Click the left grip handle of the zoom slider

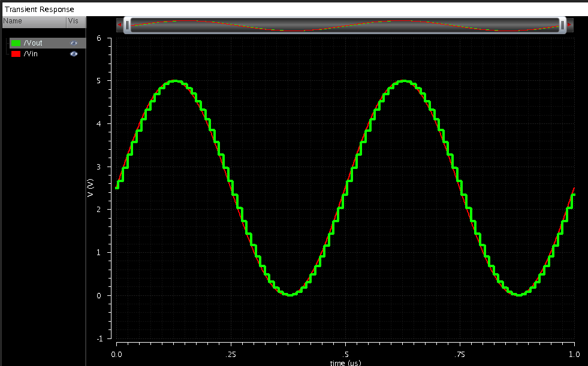[x=127, y=25]
